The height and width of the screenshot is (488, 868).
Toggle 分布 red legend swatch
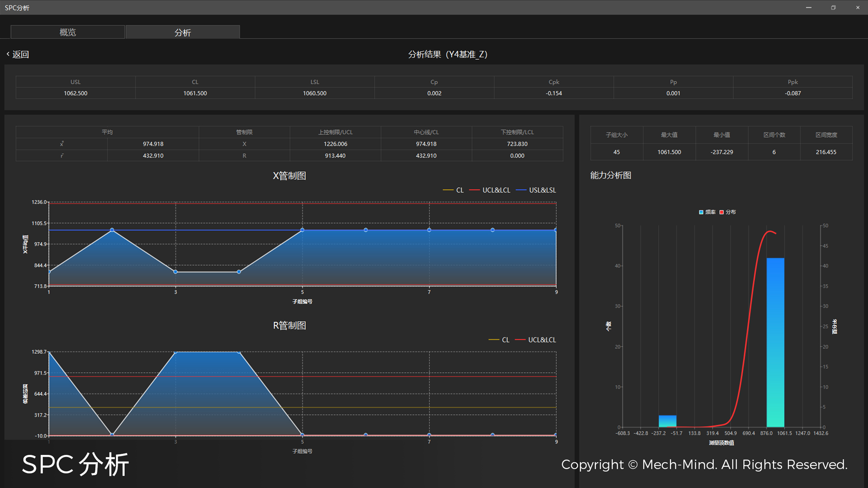coord(722,212)
